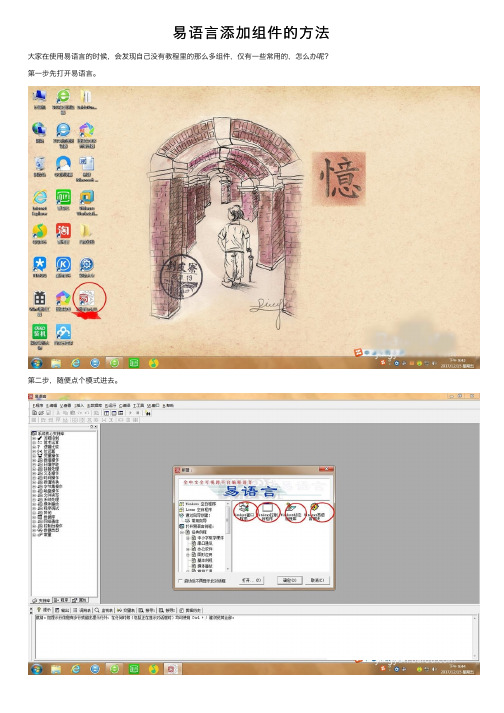Screen dimensions: 504x713
Task: Close the 新建 dialog with its X button
Action: [326, 469]
